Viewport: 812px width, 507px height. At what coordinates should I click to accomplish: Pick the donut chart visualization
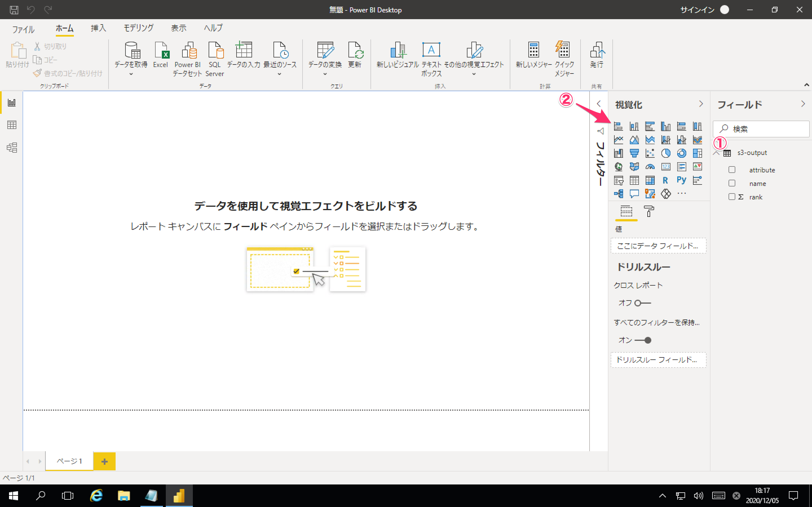click(681, 153)
